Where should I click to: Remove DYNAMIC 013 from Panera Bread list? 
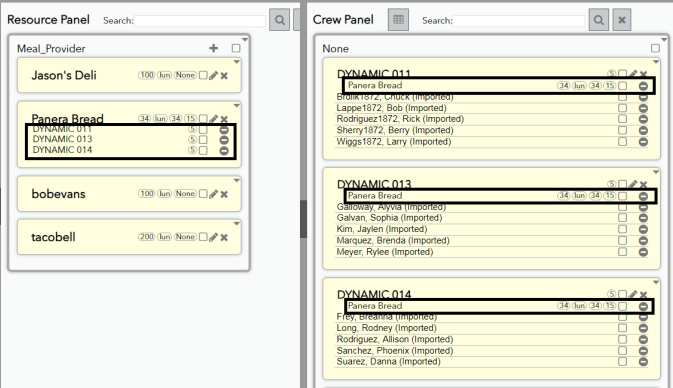(224, 140)
